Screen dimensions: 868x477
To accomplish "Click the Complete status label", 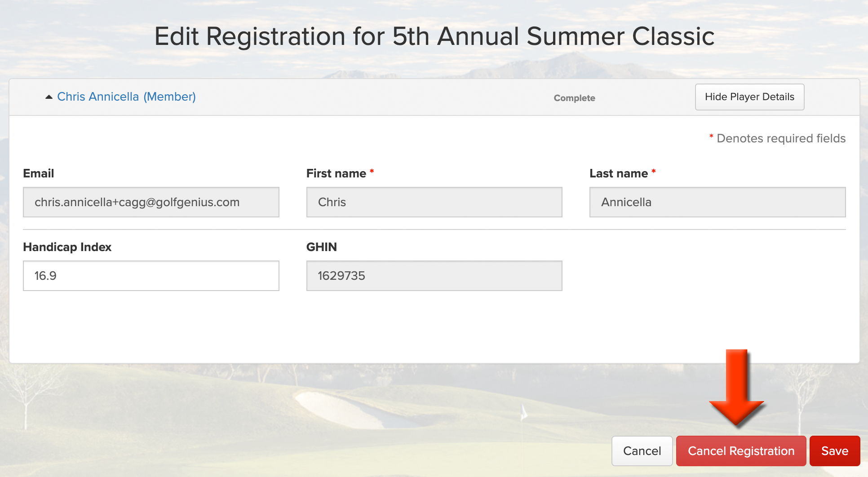I will 574,98.
